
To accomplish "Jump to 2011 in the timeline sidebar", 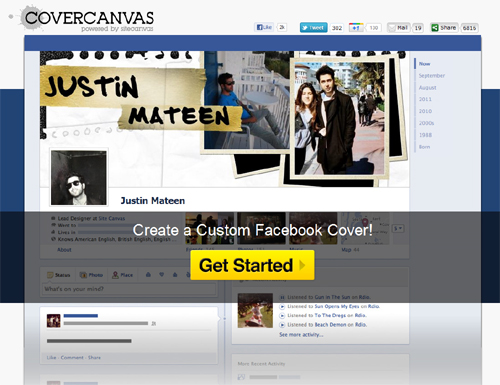I will click(425, 99).
